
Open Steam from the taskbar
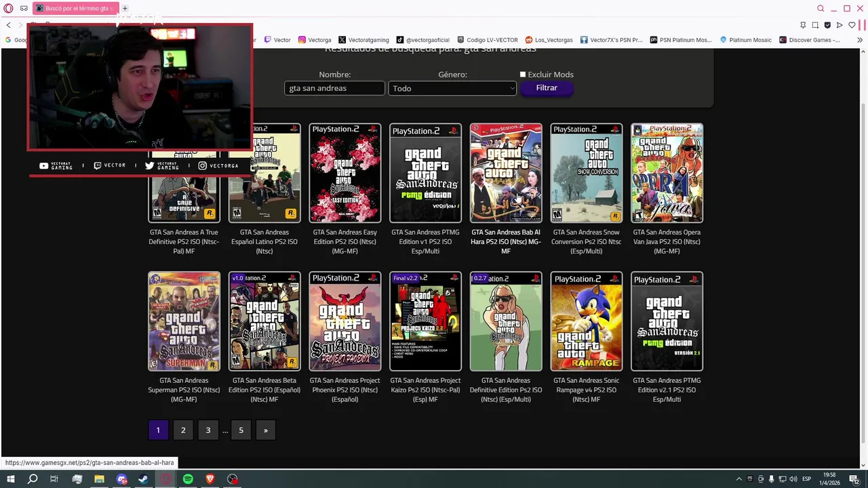tap(143, 479)
